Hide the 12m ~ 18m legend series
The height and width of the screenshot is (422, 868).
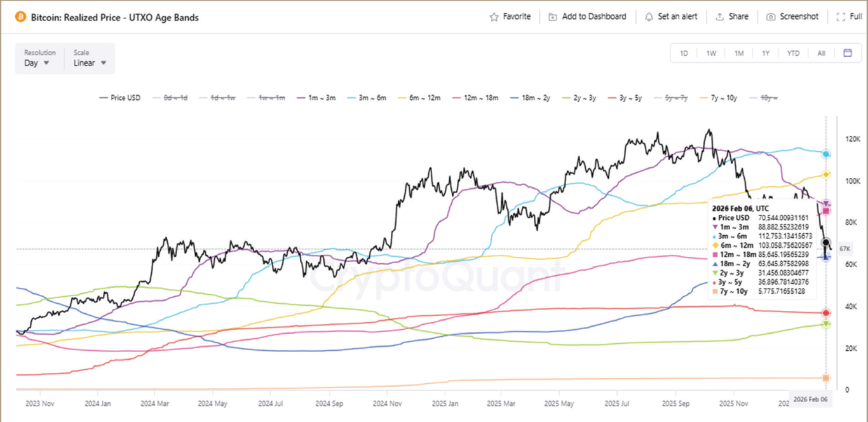click(x=477, y=98)
